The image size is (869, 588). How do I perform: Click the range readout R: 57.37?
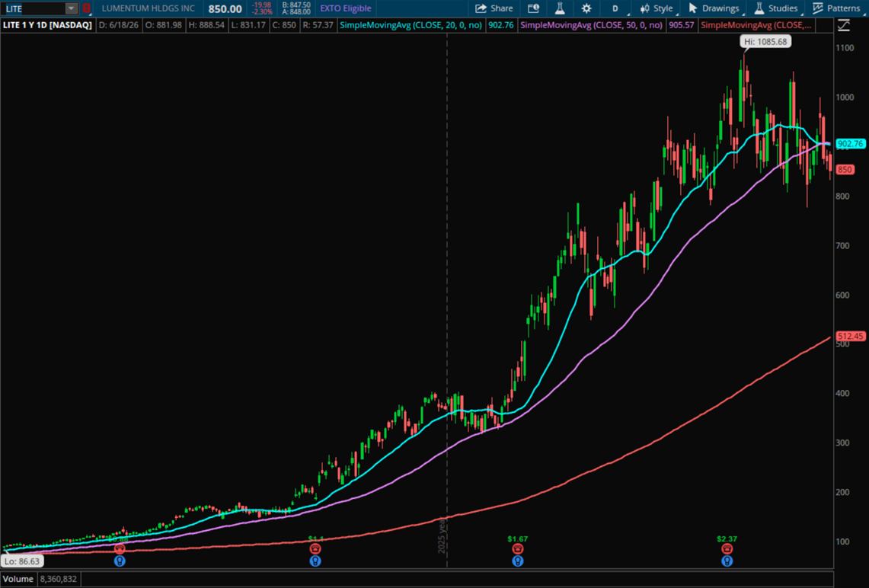pyautogui.click(x=318, y=25)
